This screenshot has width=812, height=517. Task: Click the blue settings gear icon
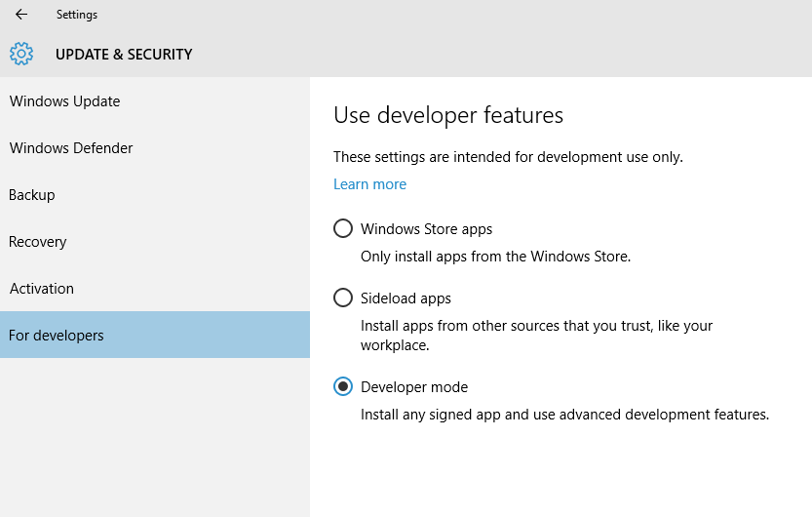[x=21, y=54]
